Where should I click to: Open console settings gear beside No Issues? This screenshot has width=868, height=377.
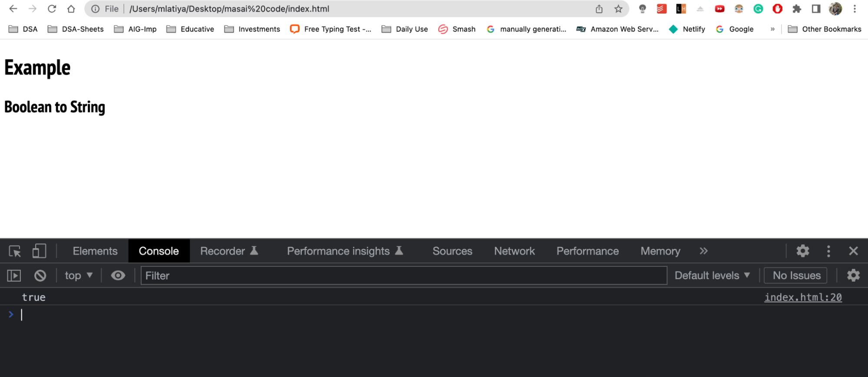[853, 275]
